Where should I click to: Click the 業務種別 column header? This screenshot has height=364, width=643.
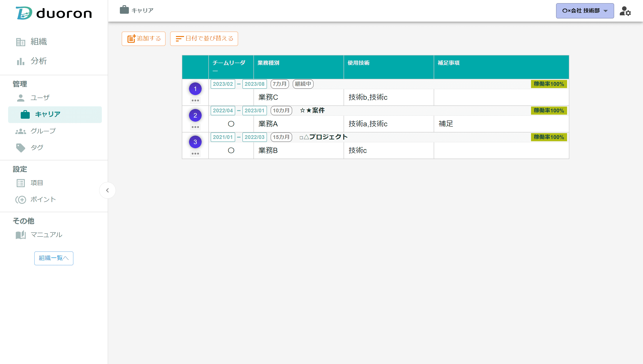(x=299, y=67)
